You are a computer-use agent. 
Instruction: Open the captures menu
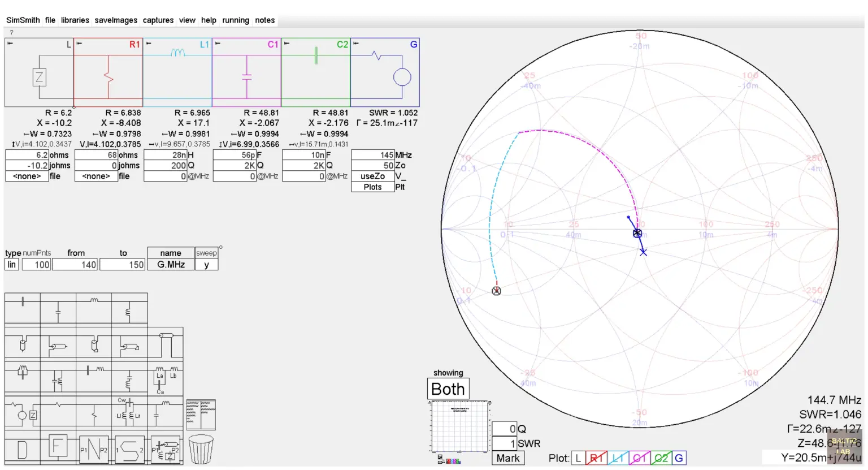[158, 20]
